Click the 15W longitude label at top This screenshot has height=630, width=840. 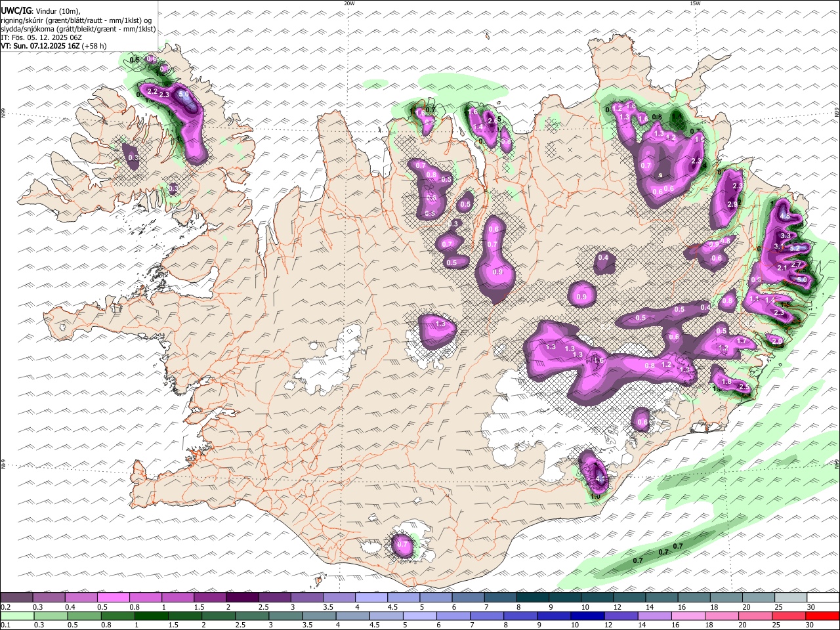coord(695,3)
